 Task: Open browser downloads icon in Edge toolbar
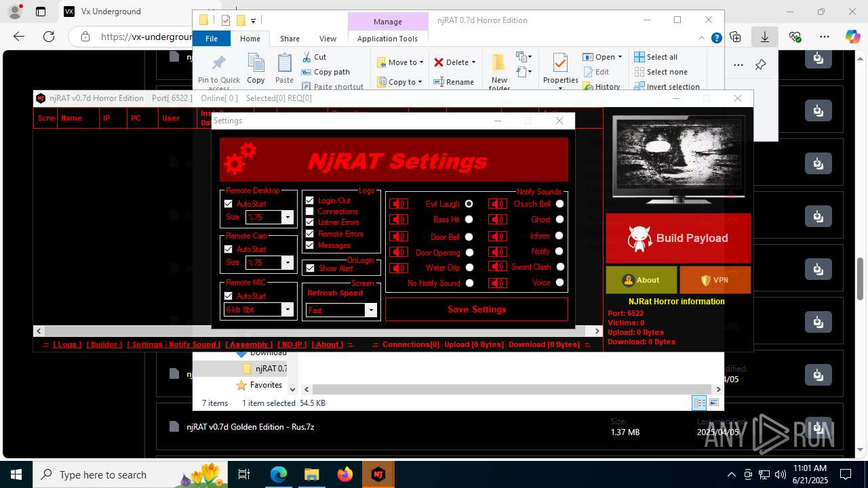tap(764, 37)
